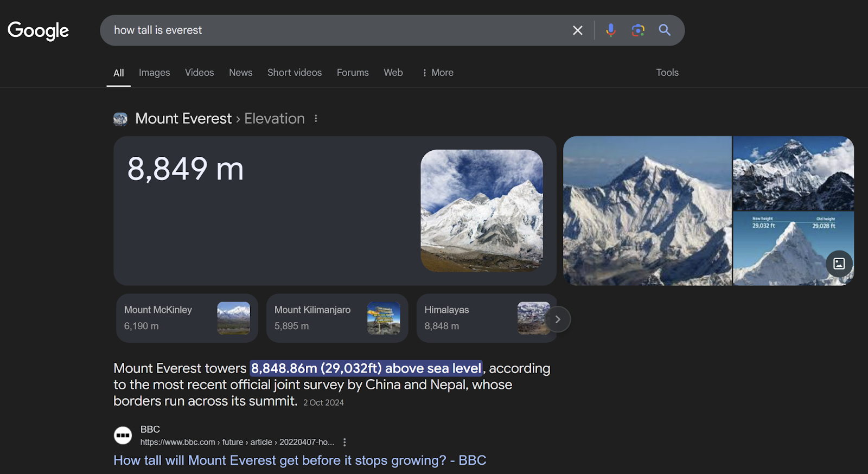Image resolution: width=868 pixels, height=474 pixels.
Task: Click the Mount McKinley thumbnail image
Action: click(x=234, y=318)
